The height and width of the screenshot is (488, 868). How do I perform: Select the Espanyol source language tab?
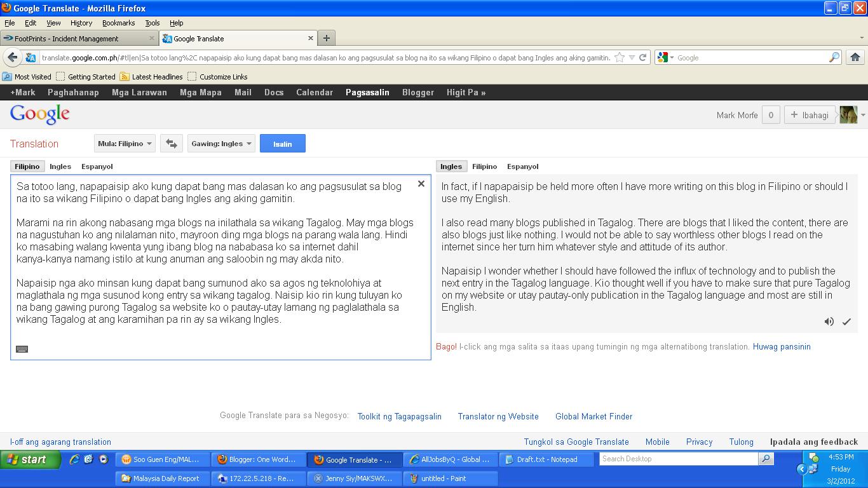click(97, 166)
